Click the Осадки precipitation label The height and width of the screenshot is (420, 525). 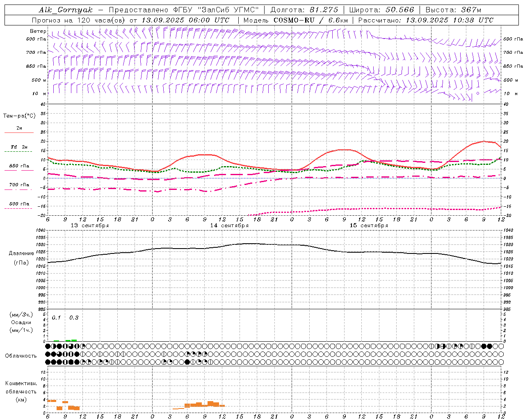[x=21, y=322]
